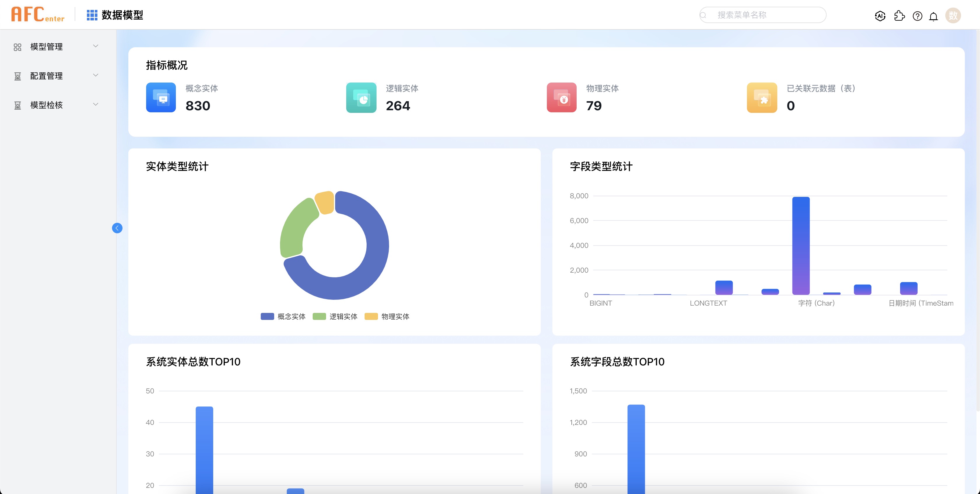This screenshot has width=980, height=494.
Task: Collapse the sidebar with blue arrow button
Action: pos(117,228)
